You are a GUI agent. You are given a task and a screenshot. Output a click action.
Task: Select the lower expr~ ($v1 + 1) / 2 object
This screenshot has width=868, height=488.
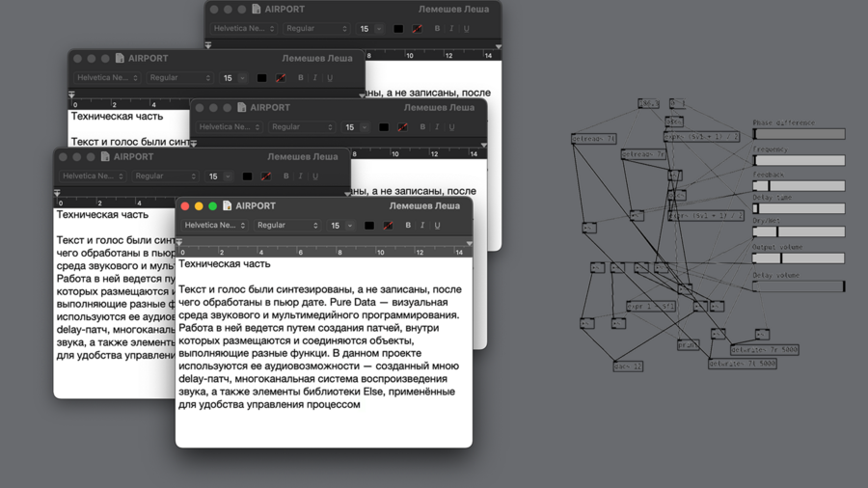[706, 216]
